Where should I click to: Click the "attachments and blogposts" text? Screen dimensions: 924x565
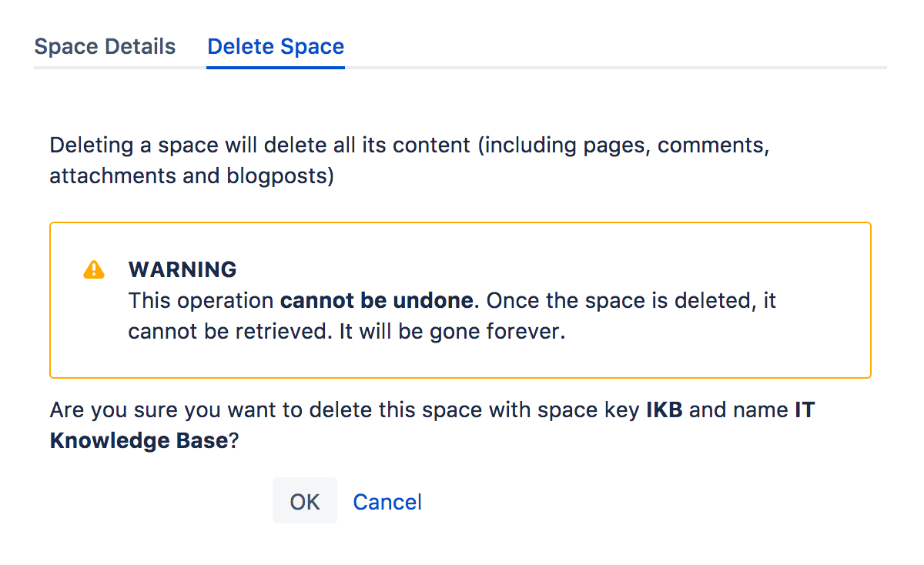[x=191, y=176]
